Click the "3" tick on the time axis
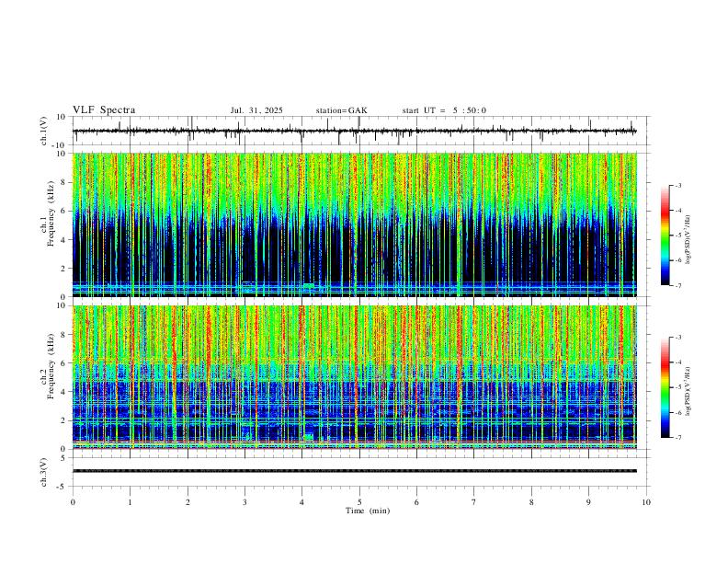Image resolution: width=728 pixels, height=563 pixels. (245, 502)
